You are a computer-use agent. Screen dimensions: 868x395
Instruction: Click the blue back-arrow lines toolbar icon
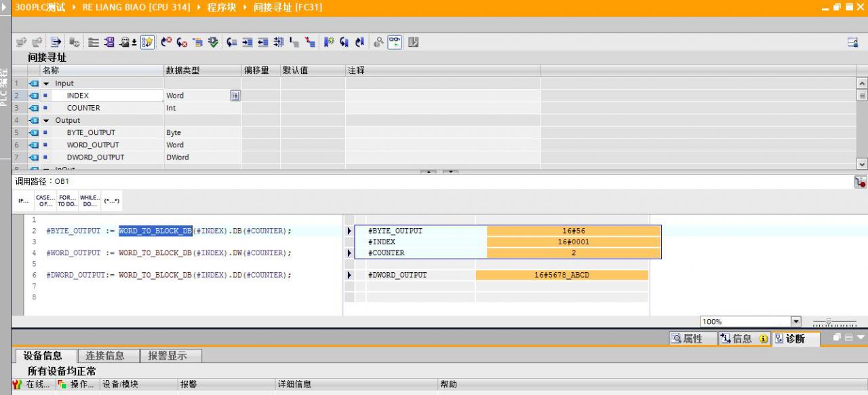[x=232, y=42]
